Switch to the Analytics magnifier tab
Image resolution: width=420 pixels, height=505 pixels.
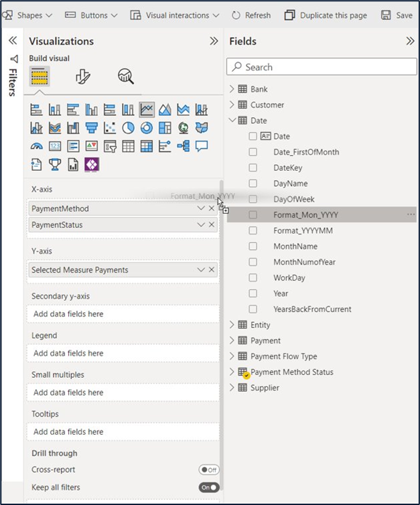(126, 76)
